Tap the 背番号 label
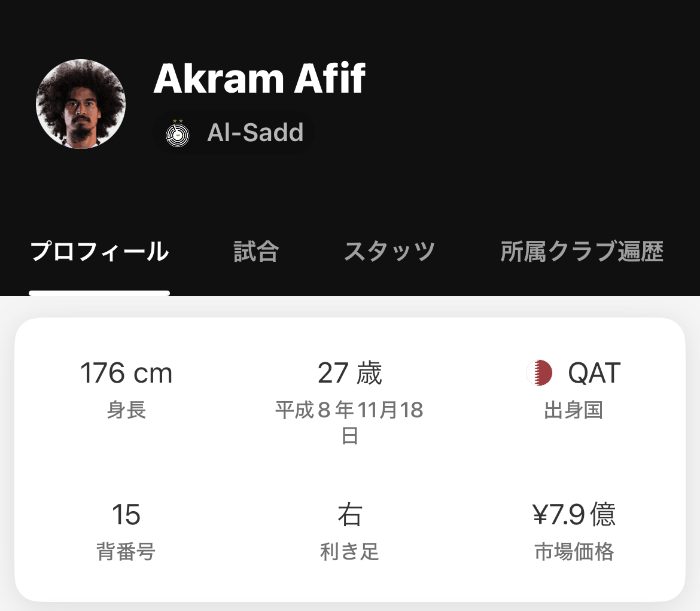Image resolution: width=700 pixels, height=611 pixels. pyautogui.click(x=126, y=551)
